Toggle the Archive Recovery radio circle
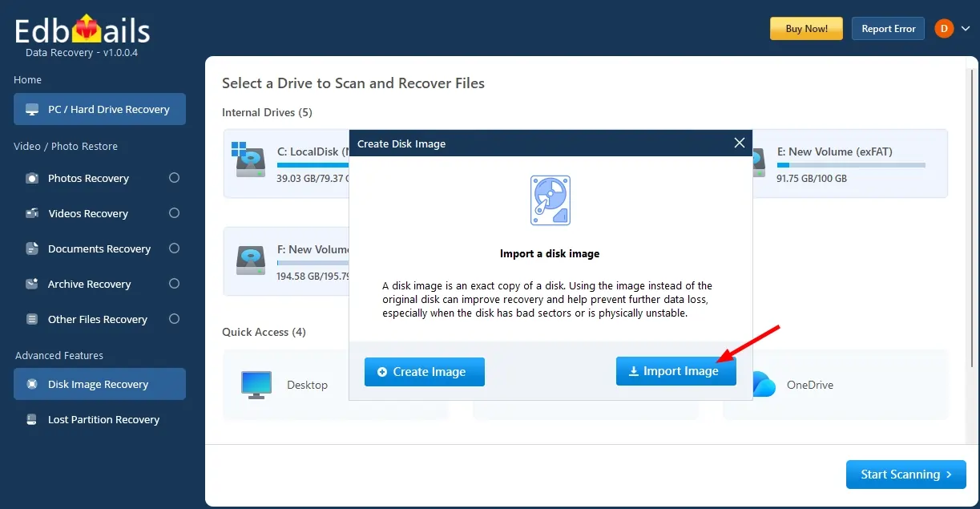 point(174,284)
